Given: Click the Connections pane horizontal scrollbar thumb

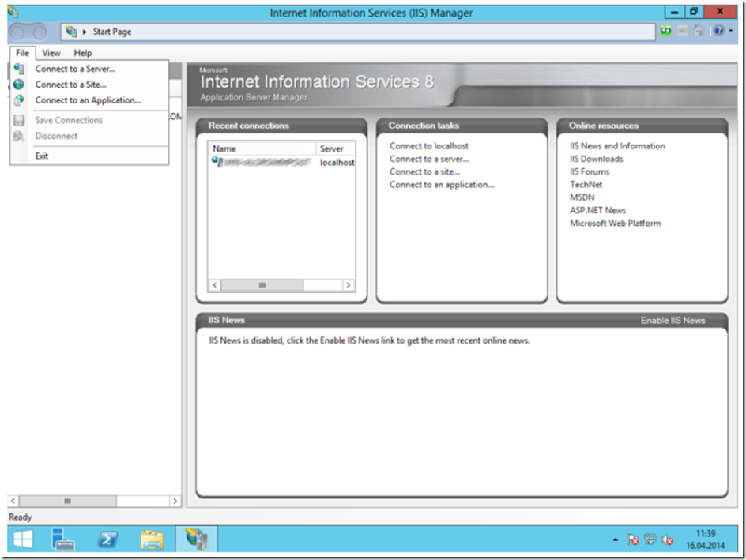Looking at the screenshot, I should pos(67,501).
